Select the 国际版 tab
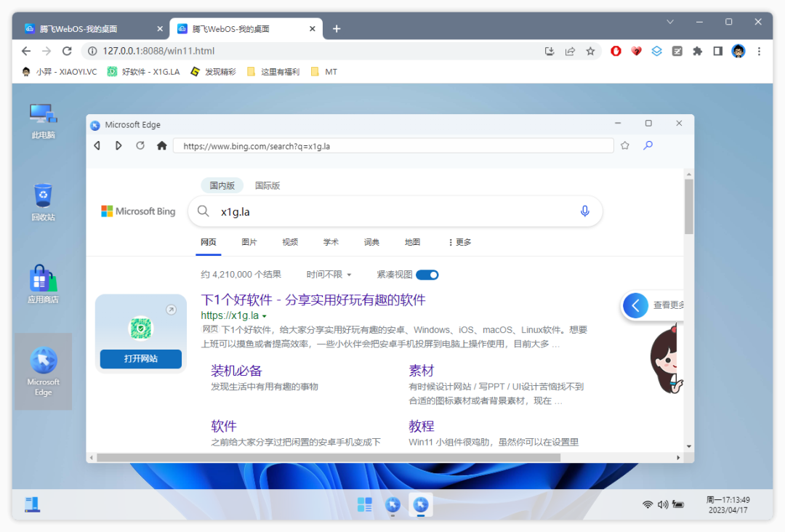This screenshot has height=532, width=785. click(267, 185)
